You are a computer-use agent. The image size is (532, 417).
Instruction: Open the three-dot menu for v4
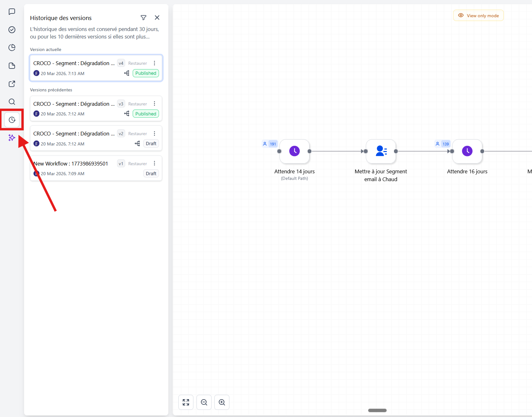click(x=154, y=63)
